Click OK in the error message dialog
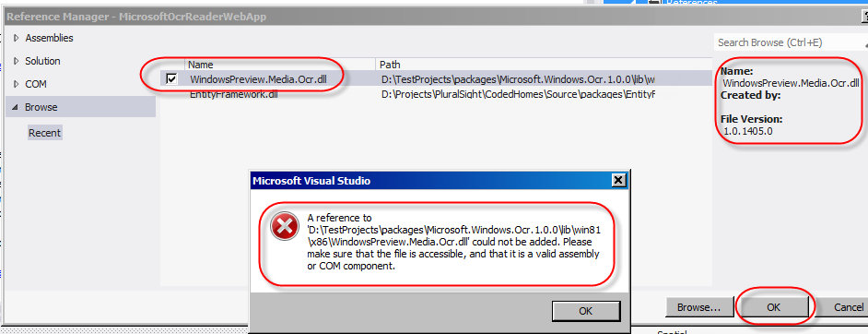Viewport: 868px width, 334px height. [x=586, y=311]
